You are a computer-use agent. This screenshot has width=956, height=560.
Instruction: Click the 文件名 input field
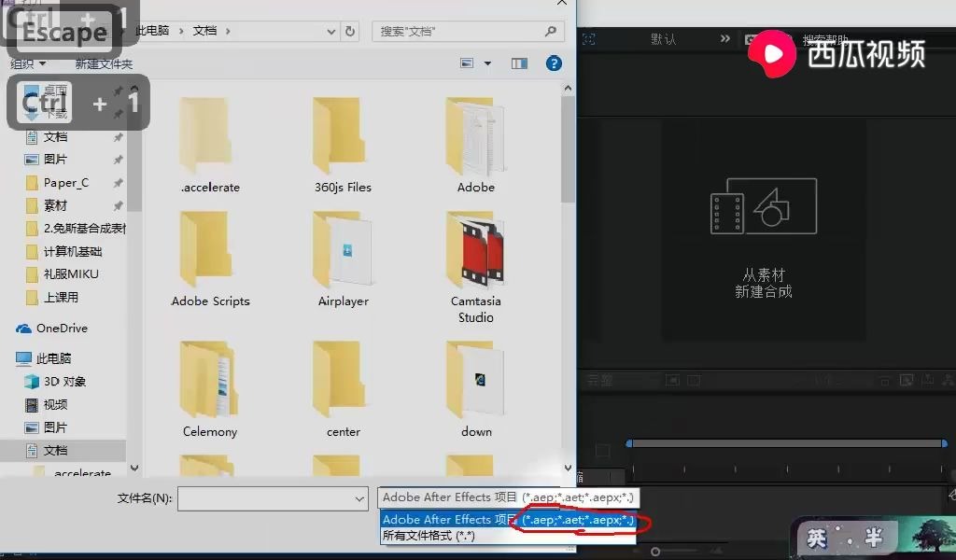271,498
